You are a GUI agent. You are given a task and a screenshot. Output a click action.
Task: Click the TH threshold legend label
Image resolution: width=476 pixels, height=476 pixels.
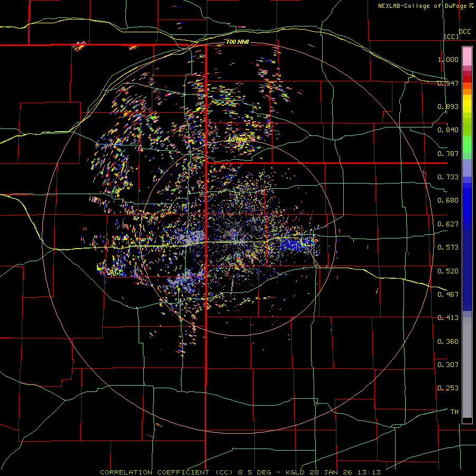454,412
